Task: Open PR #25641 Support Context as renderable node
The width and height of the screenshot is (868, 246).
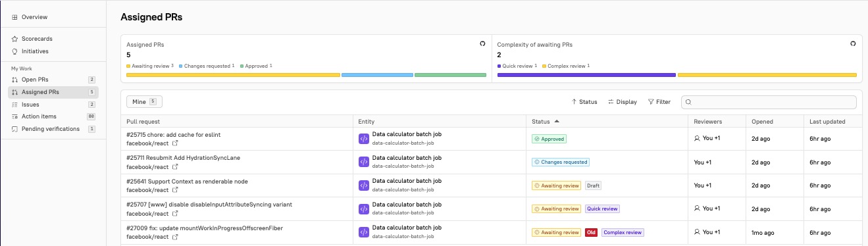Action: 187,182
